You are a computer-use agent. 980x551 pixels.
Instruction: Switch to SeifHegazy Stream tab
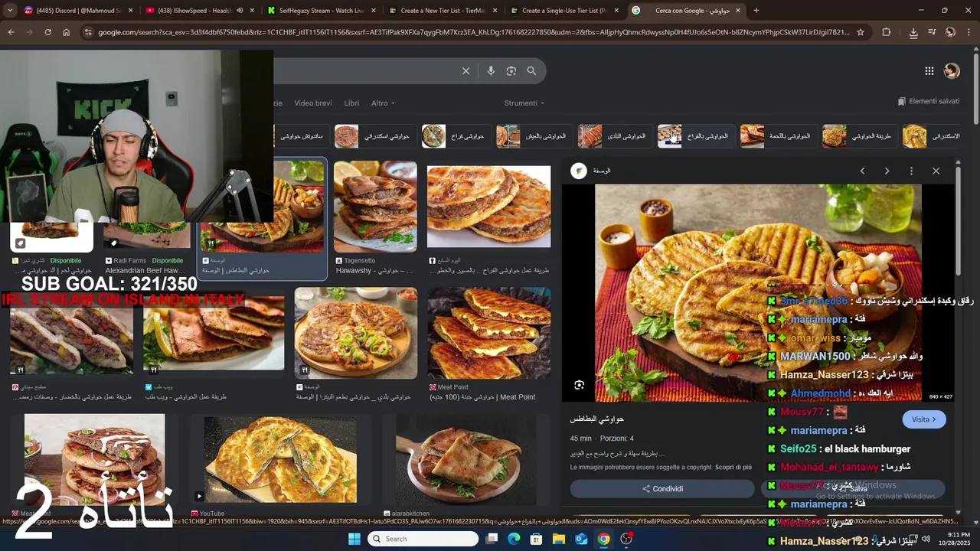pos(322,11)
